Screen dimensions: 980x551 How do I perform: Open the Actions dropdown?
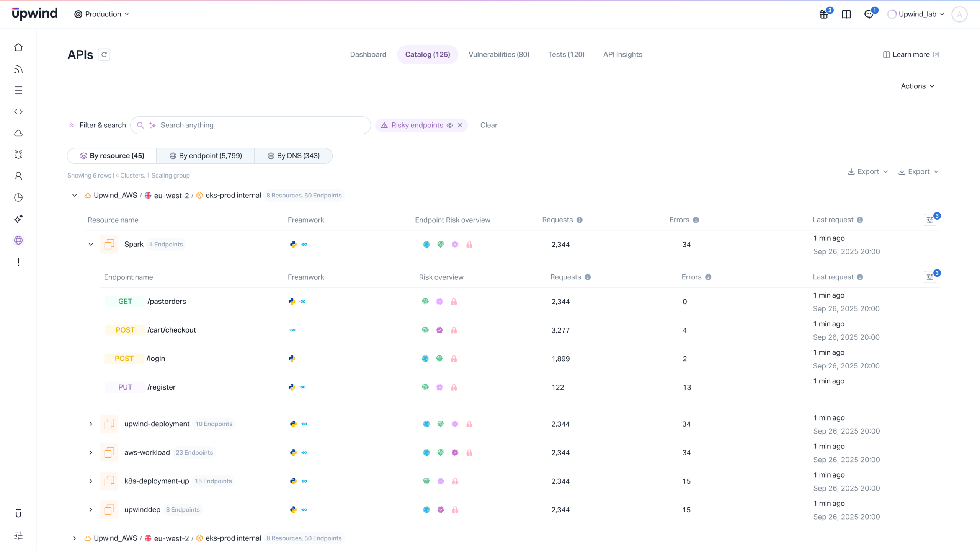tap(917, 86)
